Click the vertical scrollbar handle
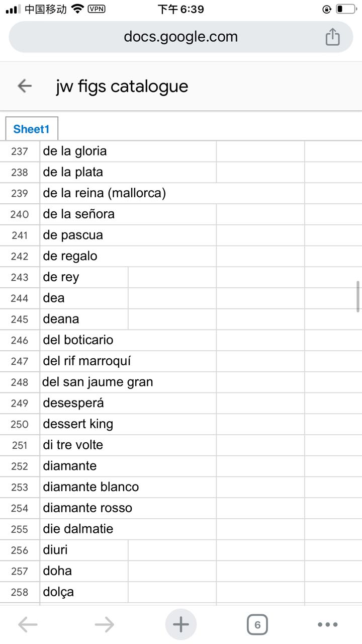This screenshot has width=362, height=644. (x=358, y=297)
